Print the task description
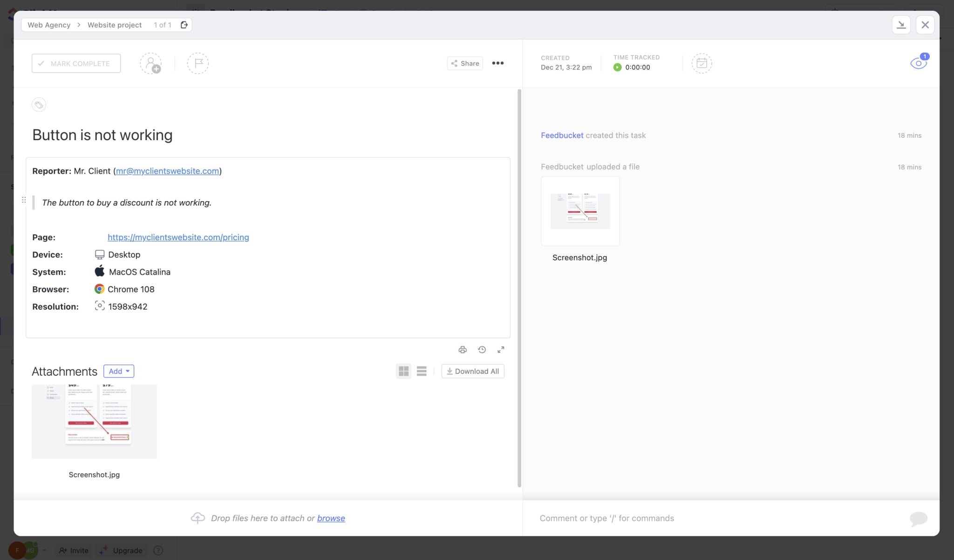This screenshot has height=560, width=954. pyautogui.click(x=462, y=349)
